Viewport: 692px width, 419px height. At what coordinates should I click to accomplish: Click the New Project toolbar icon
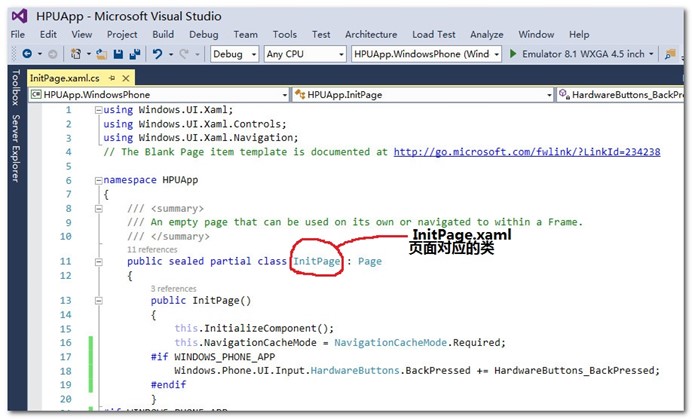point(76,54)
